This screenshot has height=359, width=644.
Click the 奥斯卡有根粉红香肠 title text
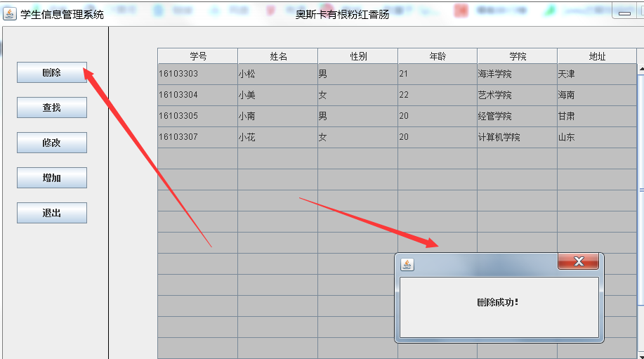pyautogui.click(x=342, y=14)
